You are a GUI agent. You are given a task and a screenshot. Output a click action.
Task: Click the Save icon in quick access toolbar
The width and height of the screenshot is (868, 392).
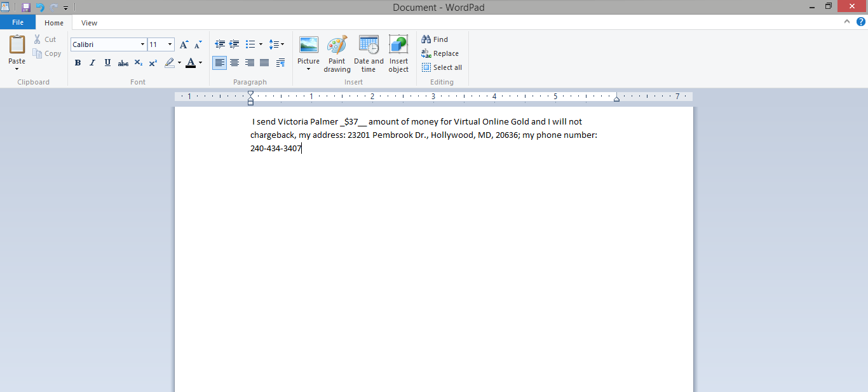click(x=26, y=7)
